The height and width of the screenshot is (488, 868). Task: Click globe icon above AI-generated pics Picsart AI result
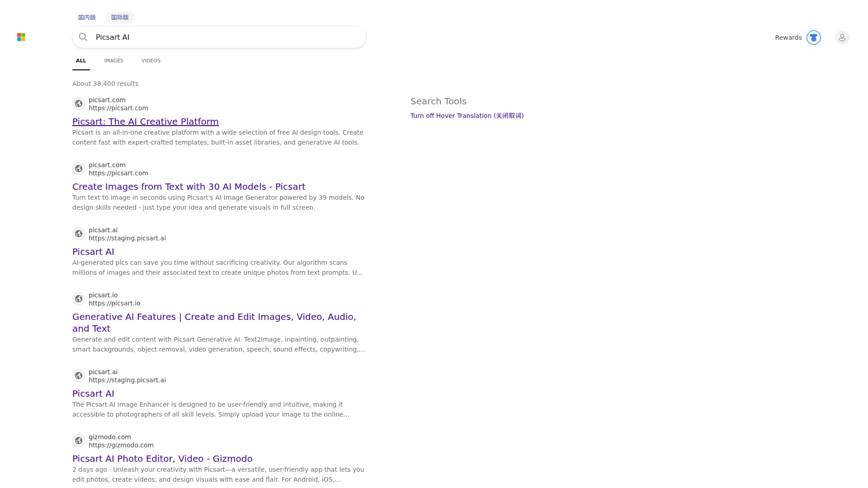tap(79, 234)
